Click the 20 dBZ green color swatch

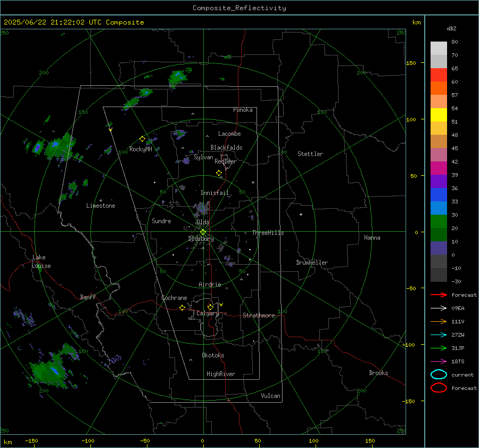[439, 222]
